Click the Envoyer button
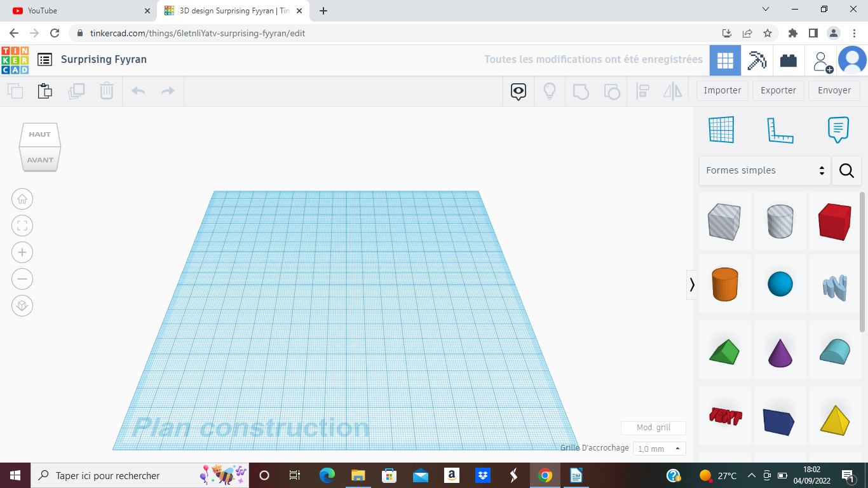868x488 pixels. (834, 90)
